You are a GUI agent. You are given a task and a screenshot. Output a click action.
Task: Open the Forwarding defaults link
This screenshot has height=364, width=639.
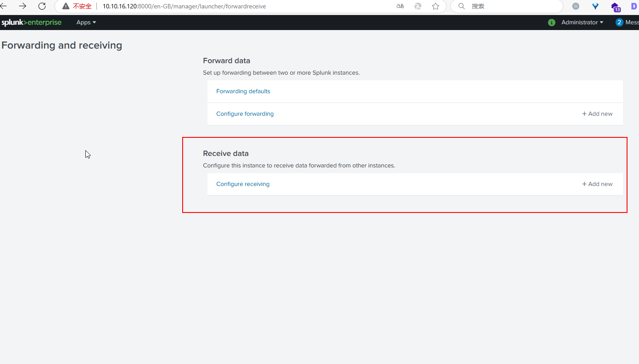(243, 91)
